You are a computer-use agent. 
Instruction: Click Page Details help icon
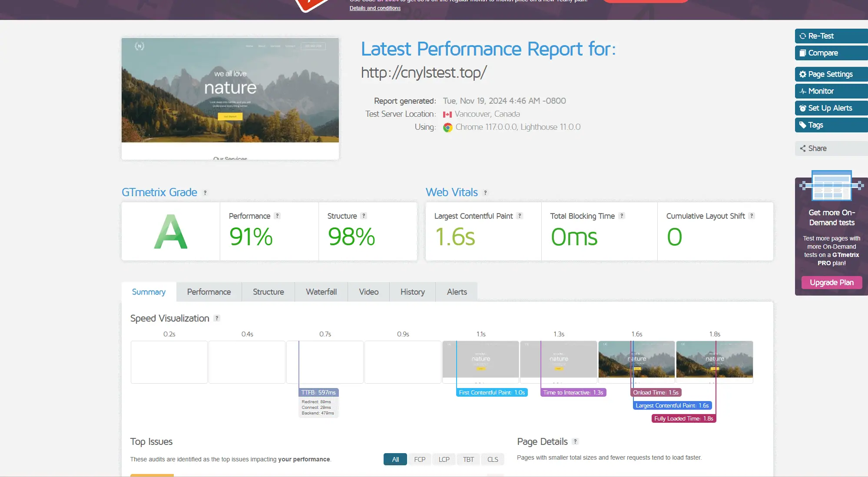click(x=575, y=441)
